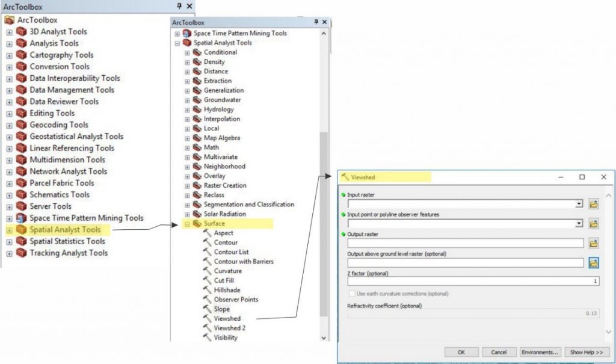
Task: Click the Z factor input field
Action: [x=473, y=281]
